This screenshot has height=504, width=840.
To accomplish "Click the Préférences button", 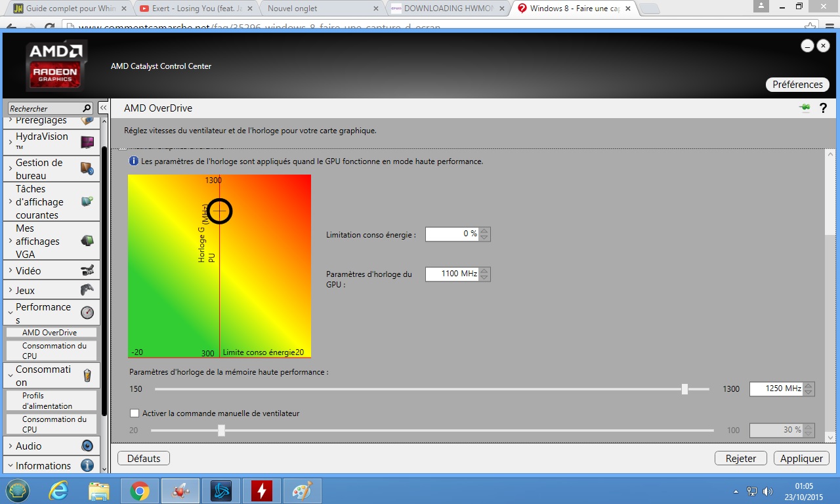I will click(x=797, y=85).
